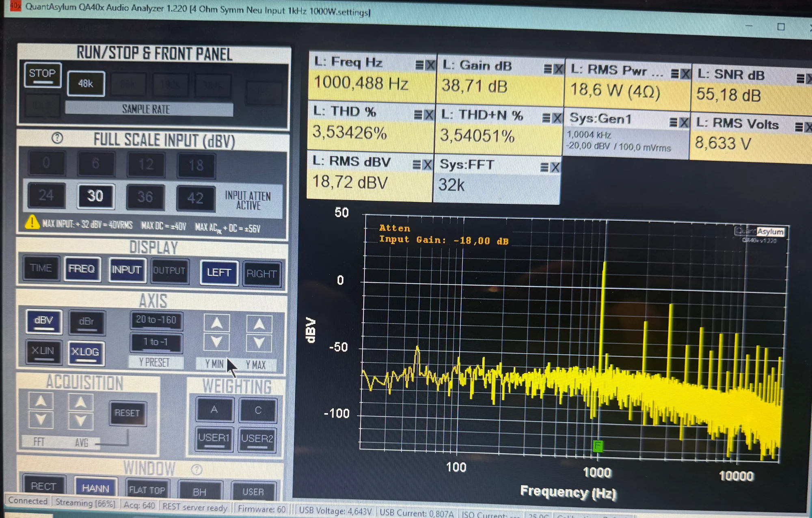Open the L: RMS Pwr tile menu icon

(675, 73)
